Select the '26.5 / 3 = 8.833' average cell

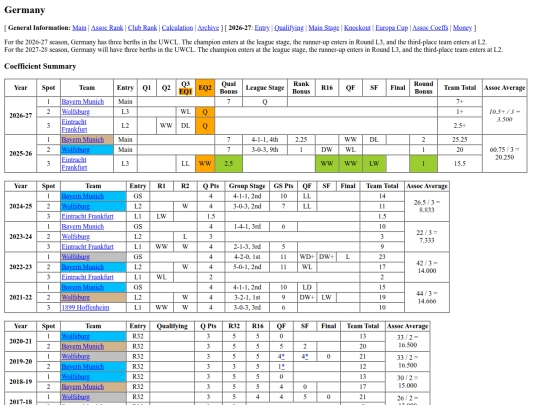427,206
